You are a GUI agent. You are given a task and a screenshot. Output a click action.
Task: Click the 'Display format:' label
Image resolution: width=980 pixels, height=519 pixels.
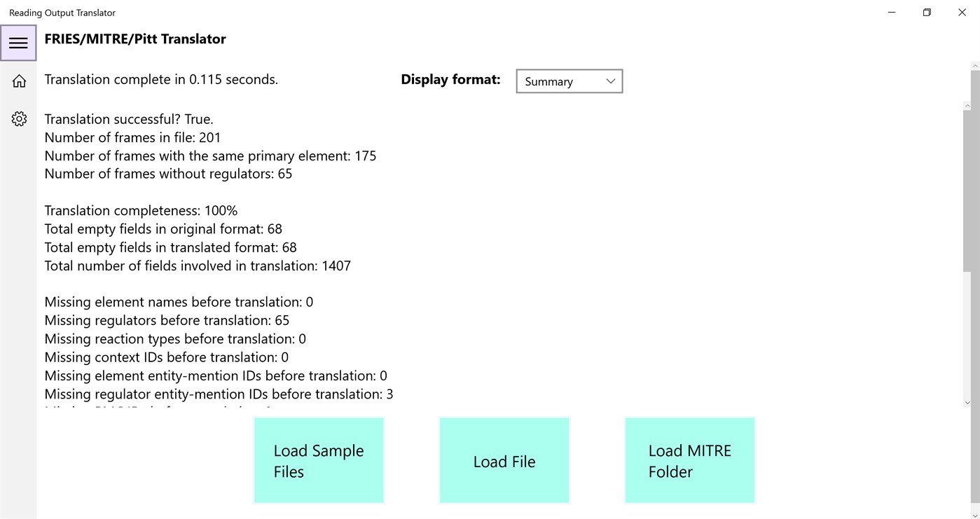[450, 80]
